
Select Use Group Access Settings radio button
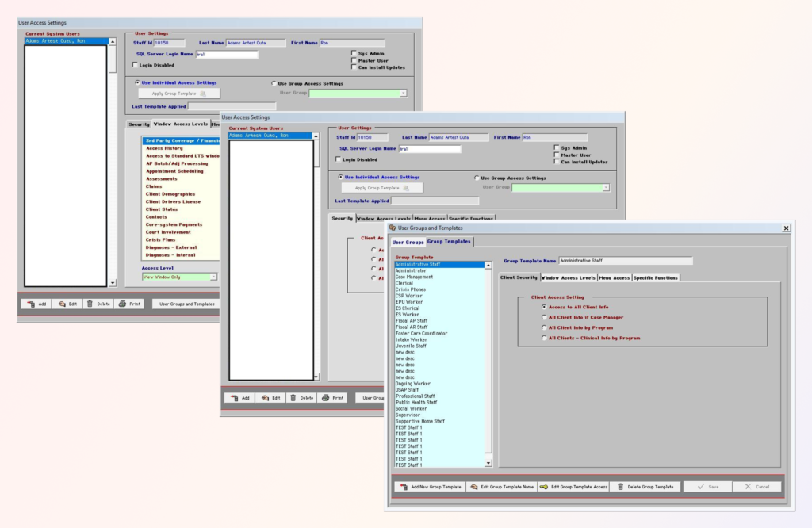pos(272,84)
